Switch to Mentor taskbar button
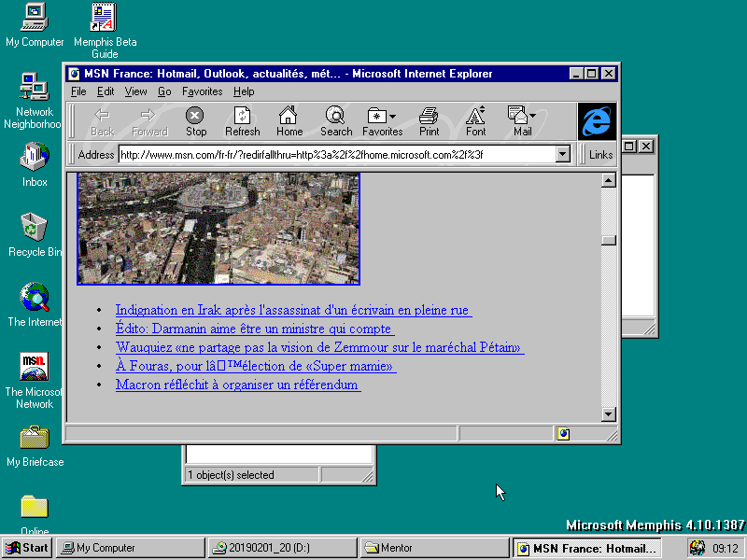 (x=434, y=548)
